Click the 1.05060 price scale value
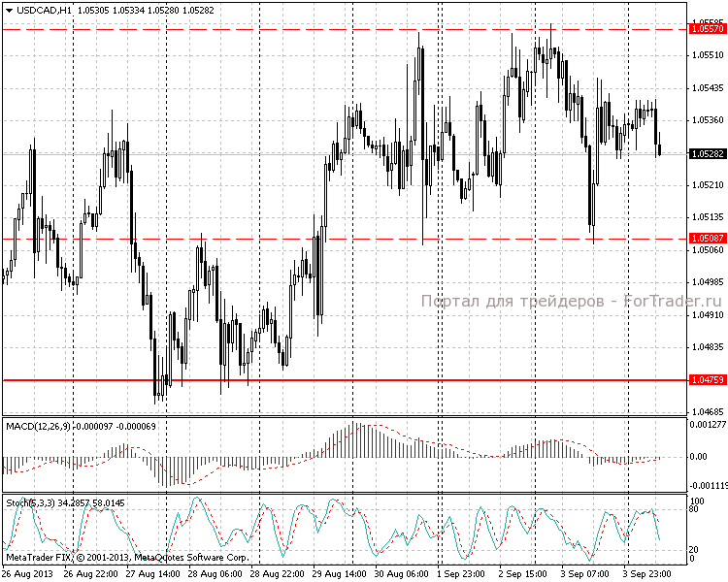Screen dimensions: 728x582 (x=708, y=250)
